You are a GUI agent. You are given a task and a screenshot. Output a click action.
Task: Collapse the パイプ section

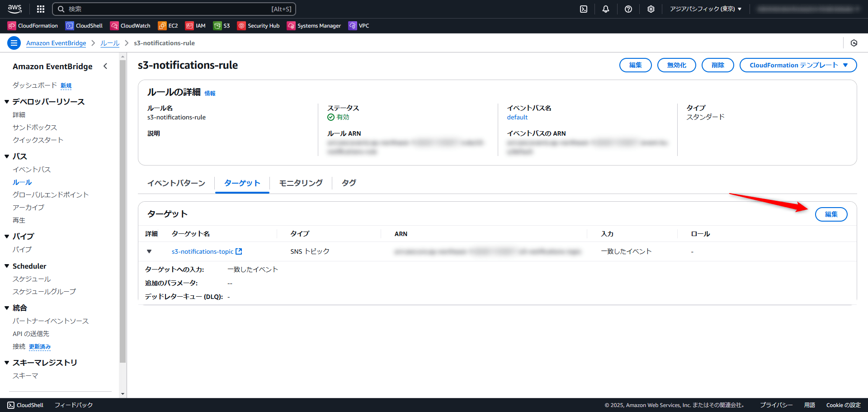coord(7,237)
